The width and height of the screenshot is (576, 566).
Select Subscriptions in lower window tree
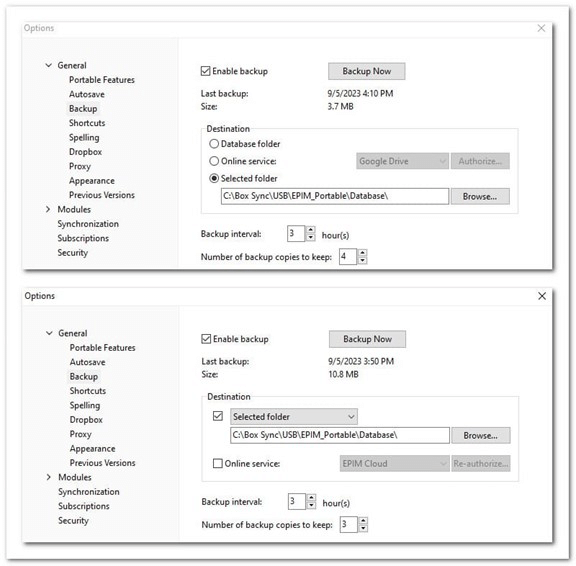84,506
